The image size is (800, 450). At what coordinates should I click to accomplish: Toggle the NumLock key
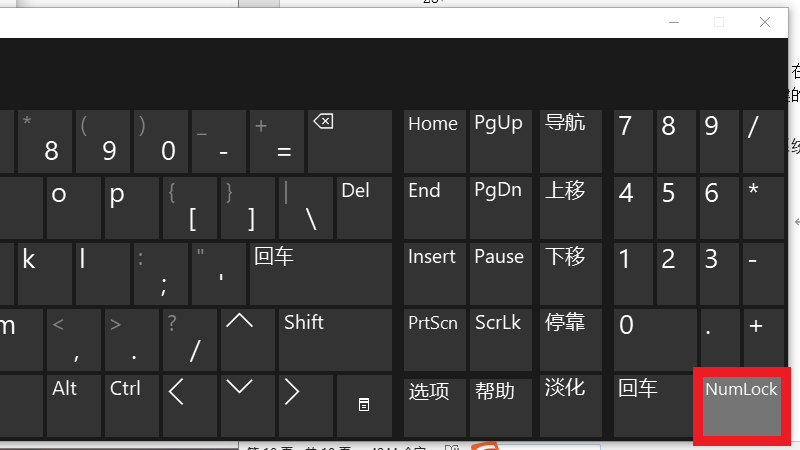(x=741, y=405)
